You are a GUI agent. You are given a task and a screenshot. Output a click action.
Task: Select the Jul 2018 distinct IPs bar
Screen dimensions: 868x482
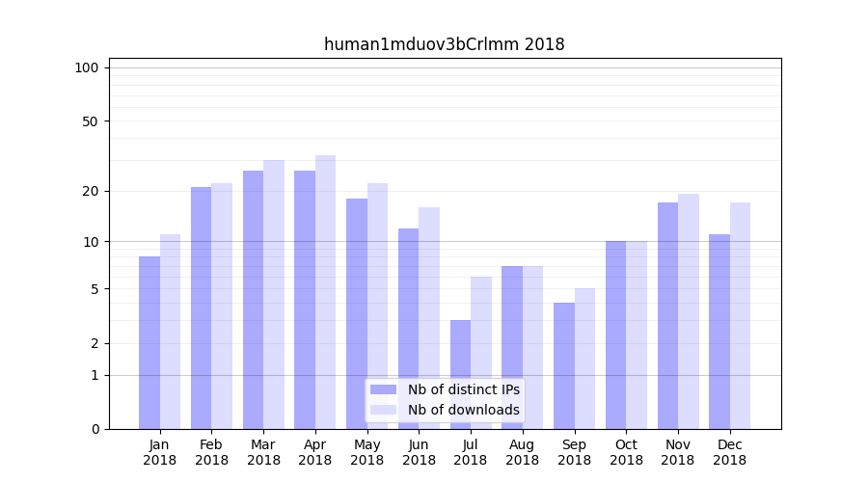pyautogui.click(x=460, y=374)
